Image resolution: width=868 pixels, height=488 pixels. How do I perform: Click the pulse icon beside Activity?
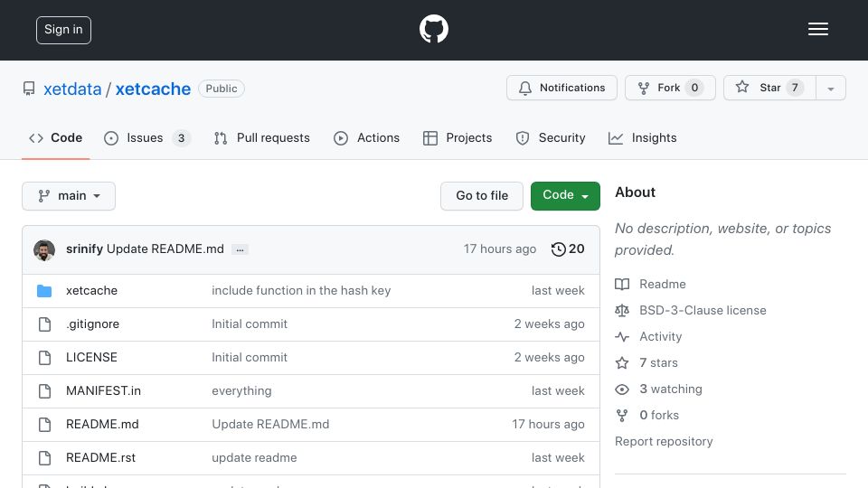coord(622,336)
